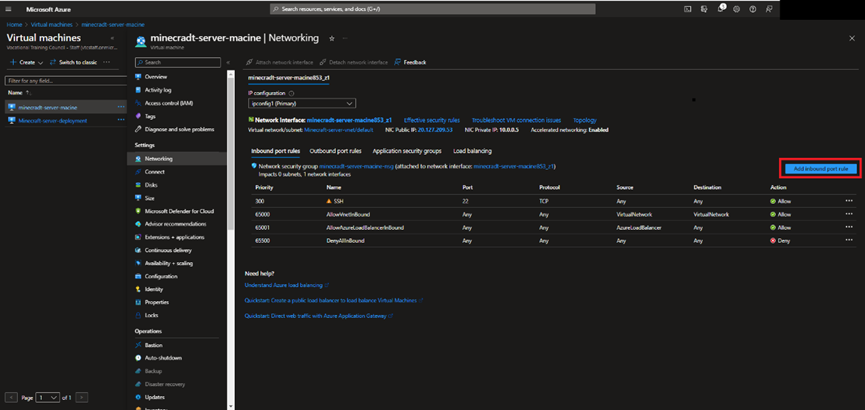
Task: Open the notifications bell
Action: 720,9
